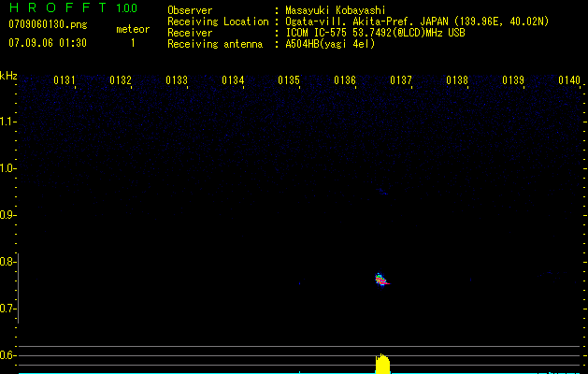
Task: Click the Observer field label
Action: (190, 10)
